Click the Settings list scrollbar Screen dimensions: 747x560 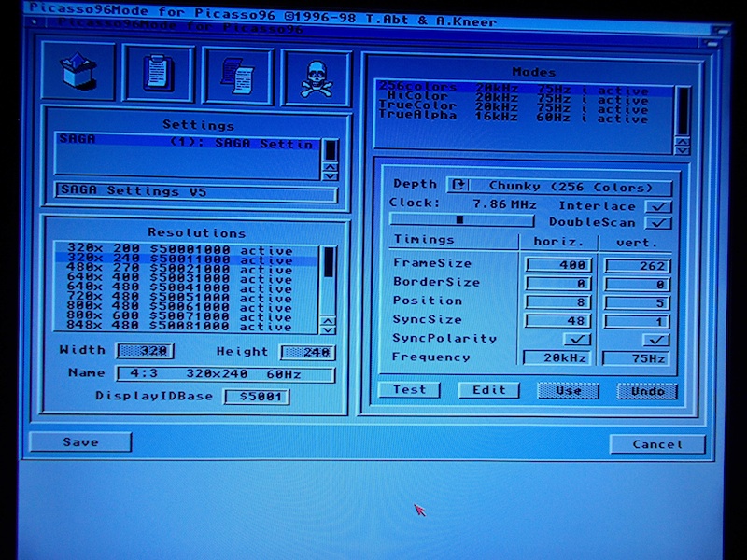[330, 150]
